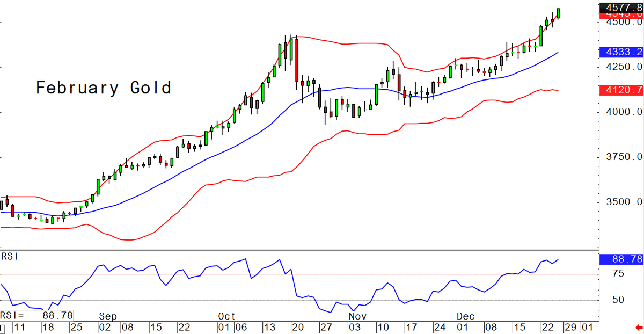Click the "February Gold" chart title

pyautogui.click(x=104, y=88)
